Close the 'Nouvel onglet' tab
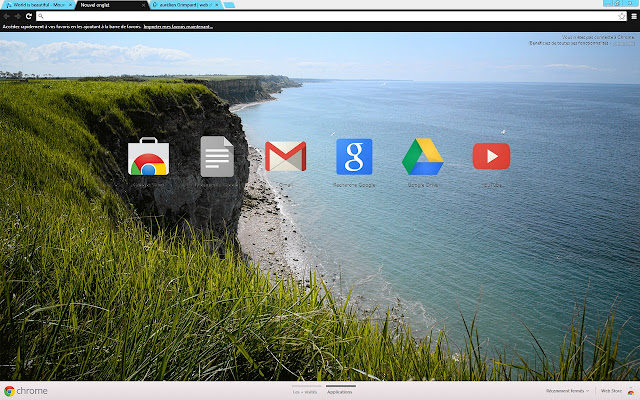Image resolution: width=640 pixels, height=400 pixels. [x=143, y=5]
